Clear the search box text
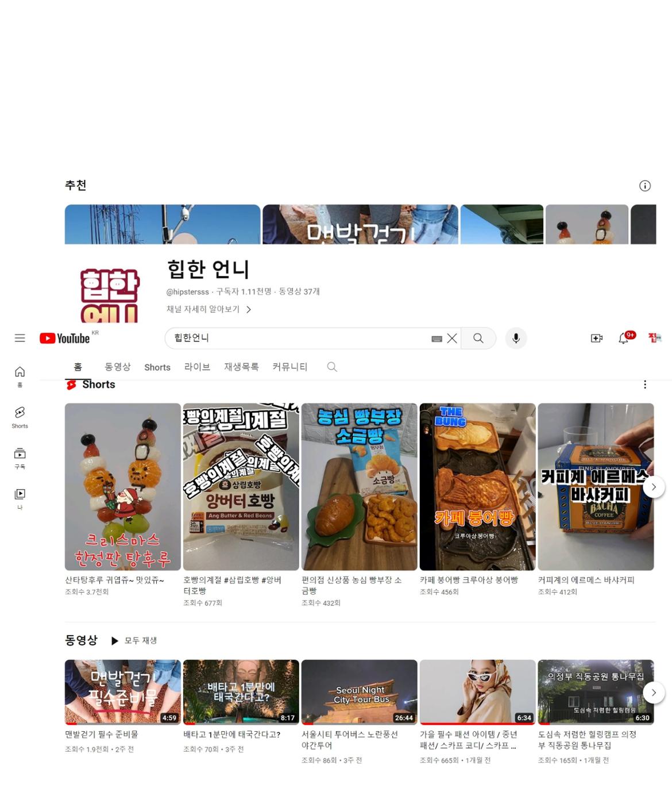Image resolution: width=672 pixels, height=788 pixels. pos(453,339)
